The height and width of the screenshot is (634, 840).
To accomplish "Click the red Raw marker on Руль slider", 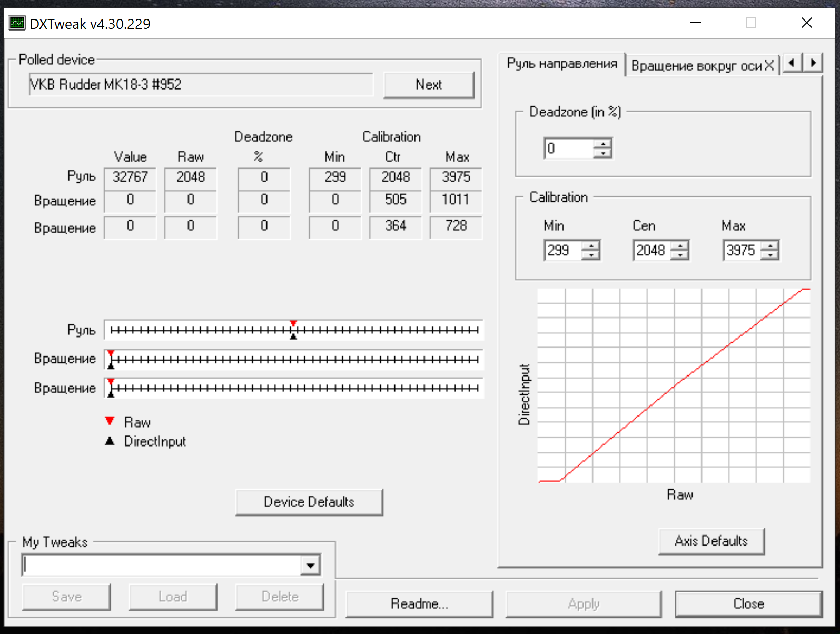I will [293, 323].
